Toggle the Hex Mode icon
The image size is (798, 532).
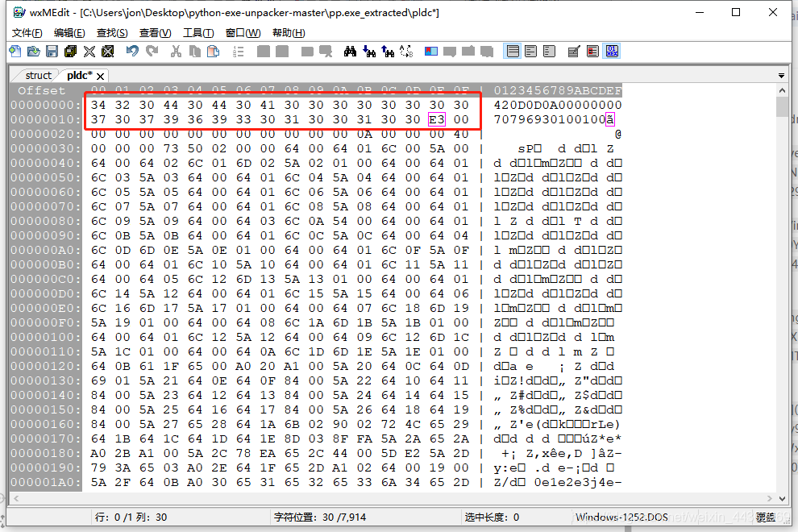click(613, 52)
